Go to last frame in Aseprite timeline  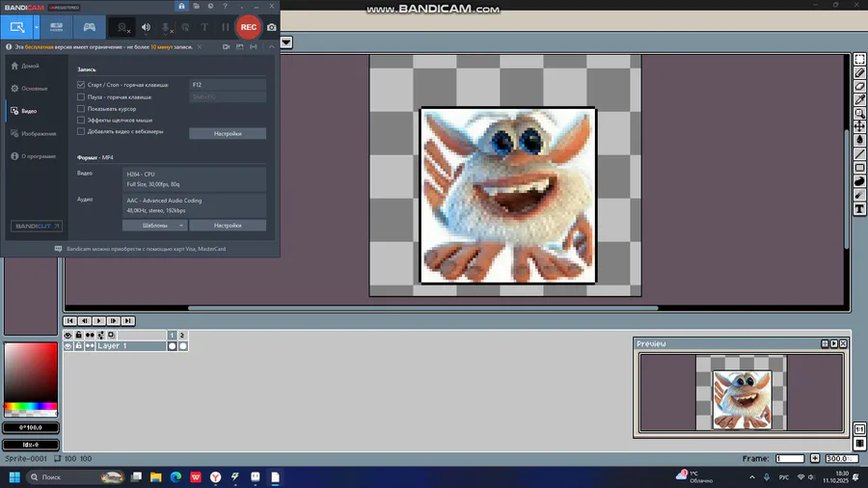click(x=127, y=321)
